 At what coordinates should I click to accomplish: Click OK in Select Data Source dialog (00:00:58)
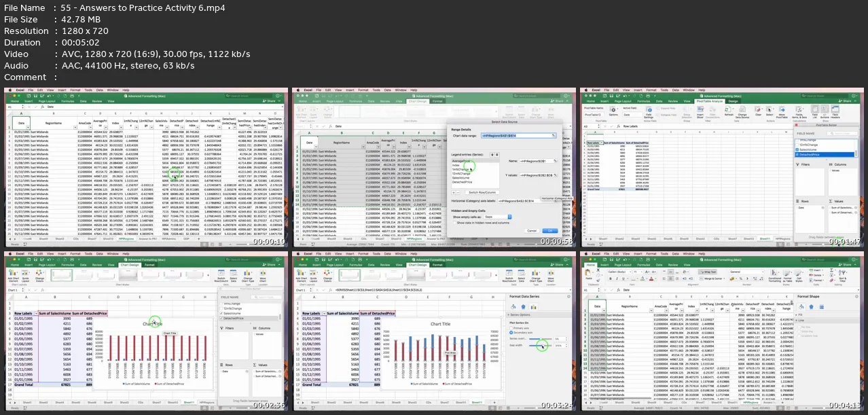(x=550, y=230)
